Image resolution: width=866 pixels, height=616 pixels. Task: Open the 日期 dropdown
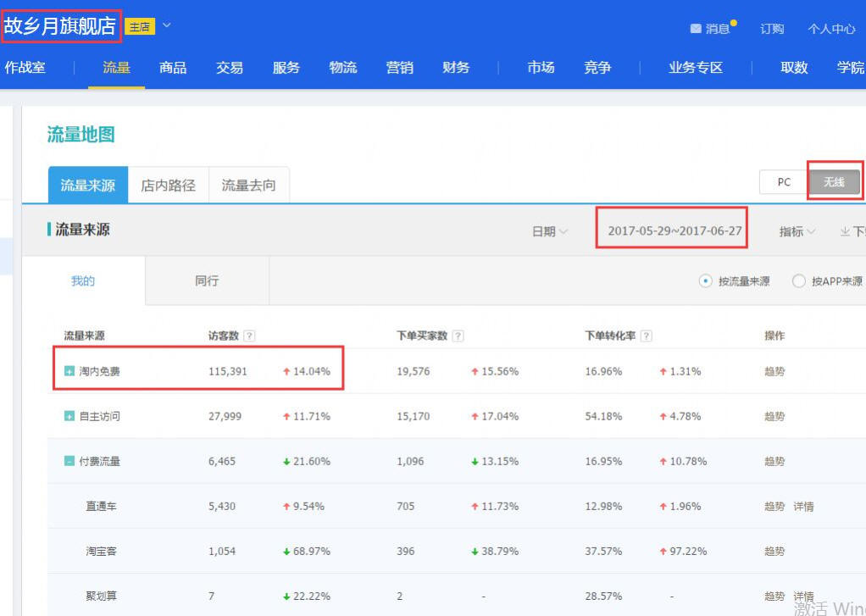point(550,231)
